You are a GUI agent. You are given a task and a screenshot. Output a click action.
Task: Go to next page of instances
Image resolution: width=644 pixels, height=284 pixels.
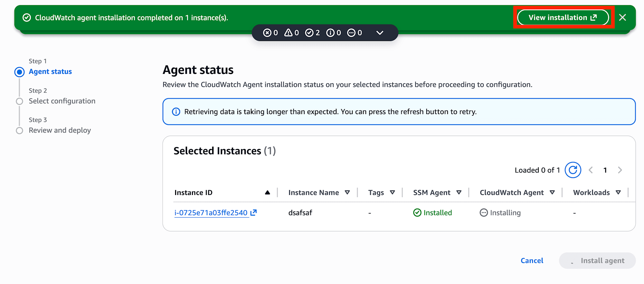620,170
